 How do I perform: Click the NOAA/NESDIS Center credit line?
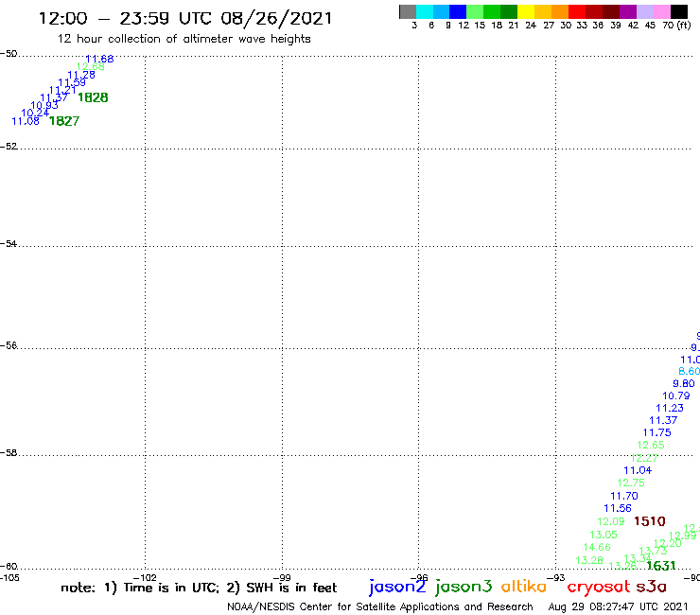pos(380,607)
